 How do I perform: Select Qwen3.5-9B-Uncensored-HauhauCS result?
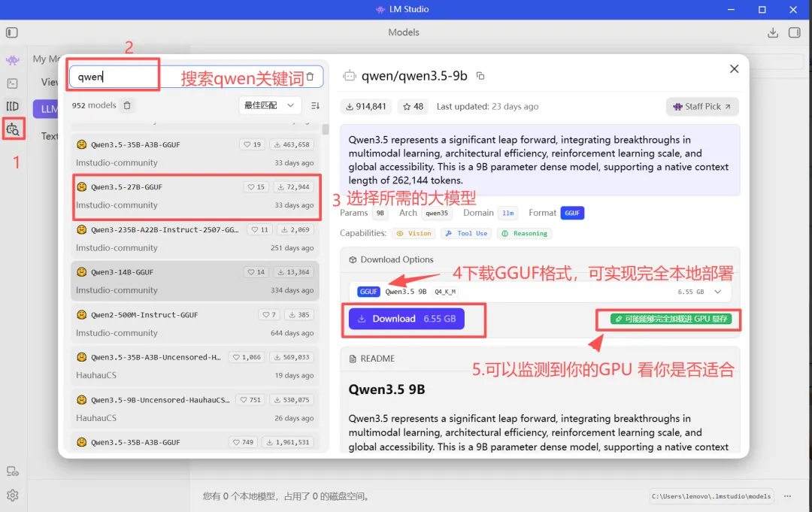(195, 408)
